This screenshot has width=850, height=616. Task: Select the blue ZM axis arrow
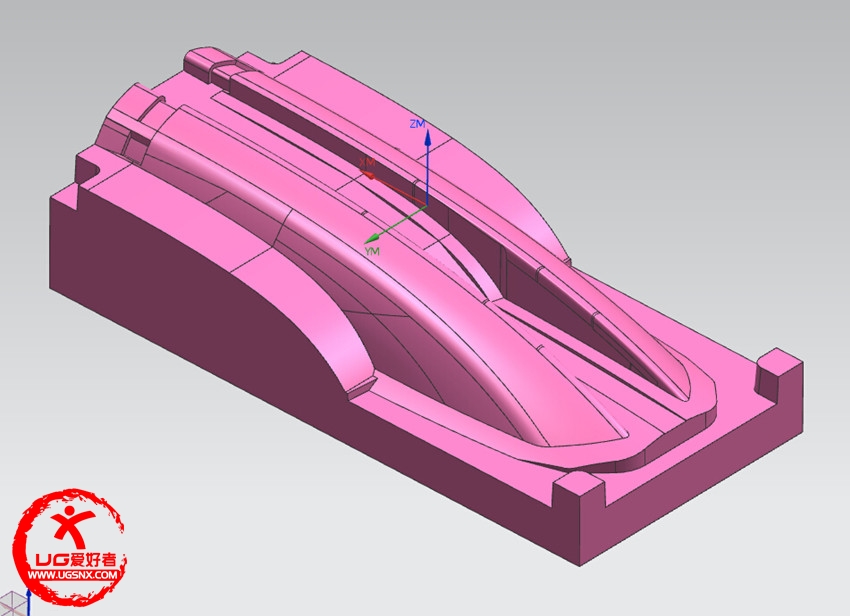tap(427, 167)
